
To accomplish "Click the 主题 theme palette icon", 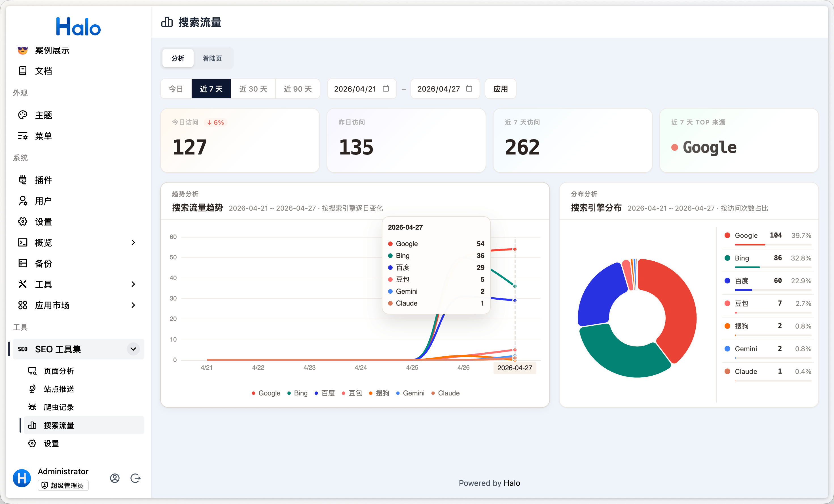I will (x=23, y=115).
